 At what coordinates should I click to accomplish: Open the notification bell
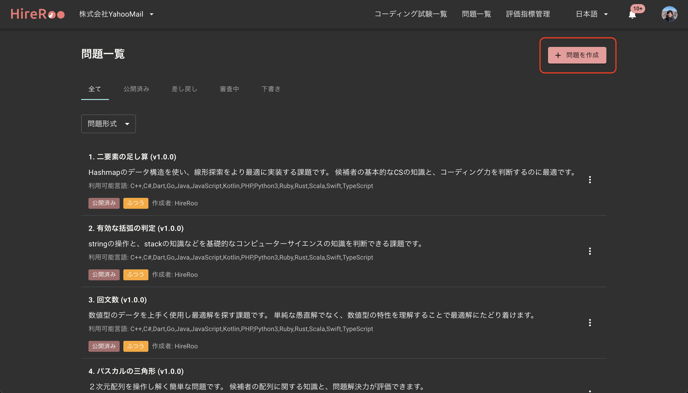[632, 14]
